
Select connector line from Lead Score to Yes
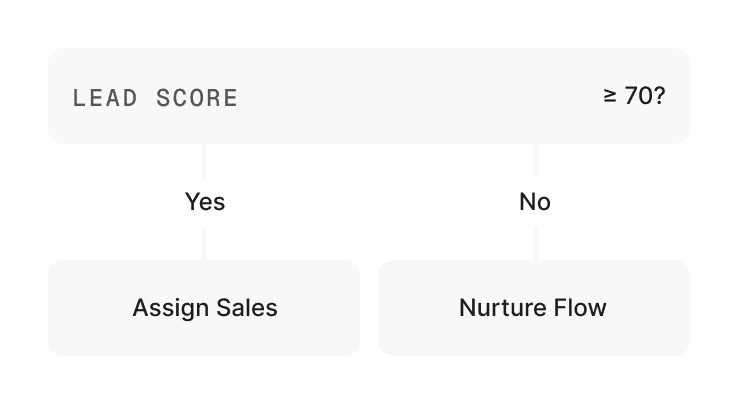click(204, 161)
